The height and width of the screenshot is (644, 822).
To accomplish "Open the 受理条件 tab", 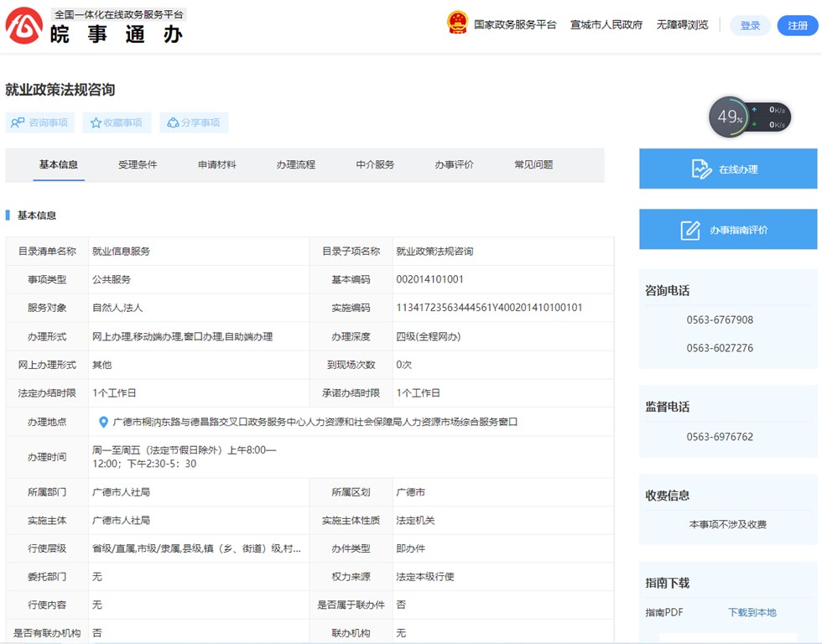I will click(138, 164).
